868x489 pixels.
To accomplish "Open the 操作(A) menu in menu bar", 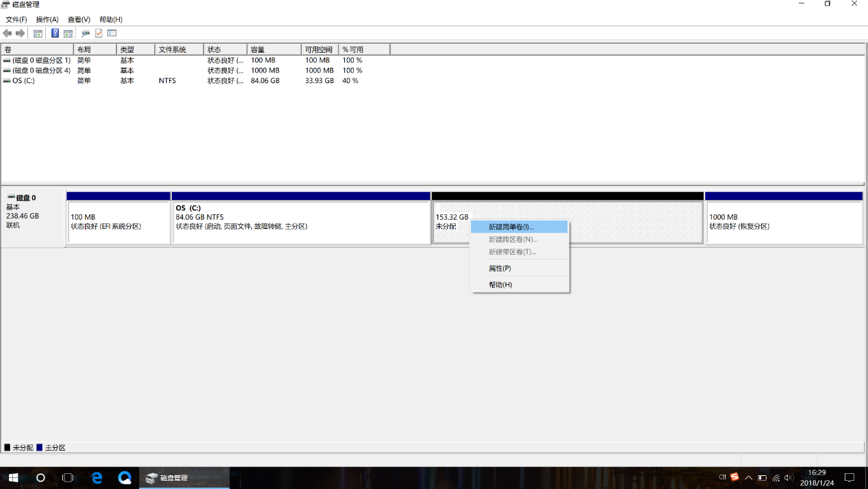I will pos(47,20).
